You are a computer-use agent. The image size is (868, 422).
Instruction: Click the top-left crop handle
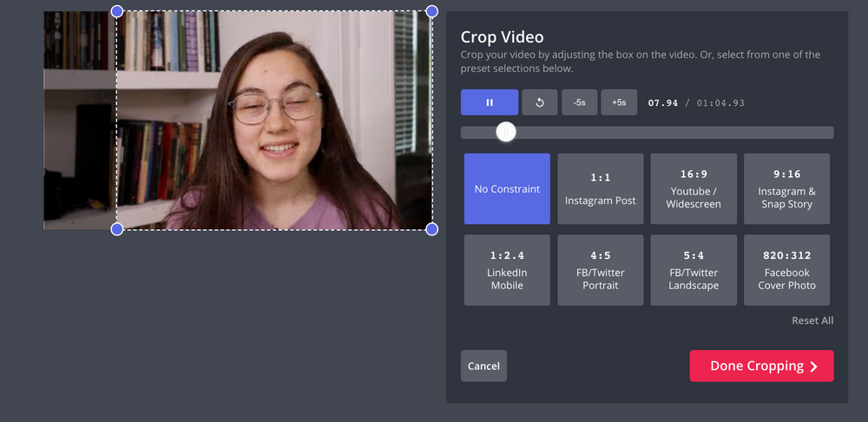pyautogui.click(x=117, y=11)
